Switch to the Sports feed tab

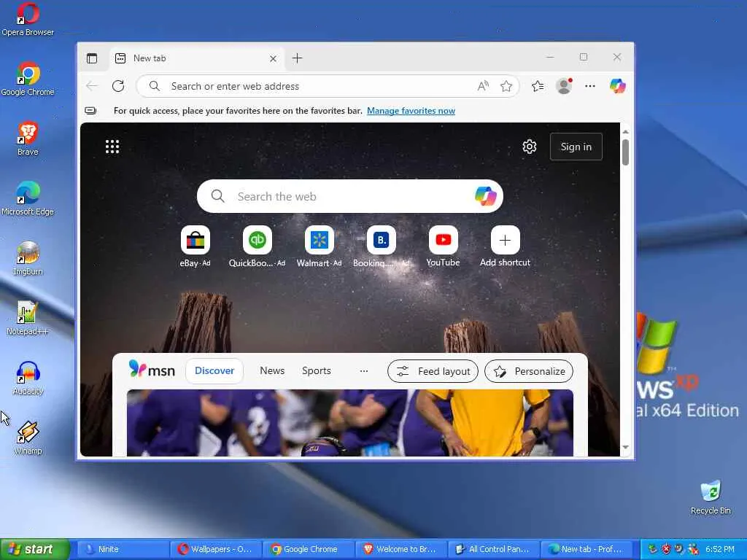click(x=317, y=371)
